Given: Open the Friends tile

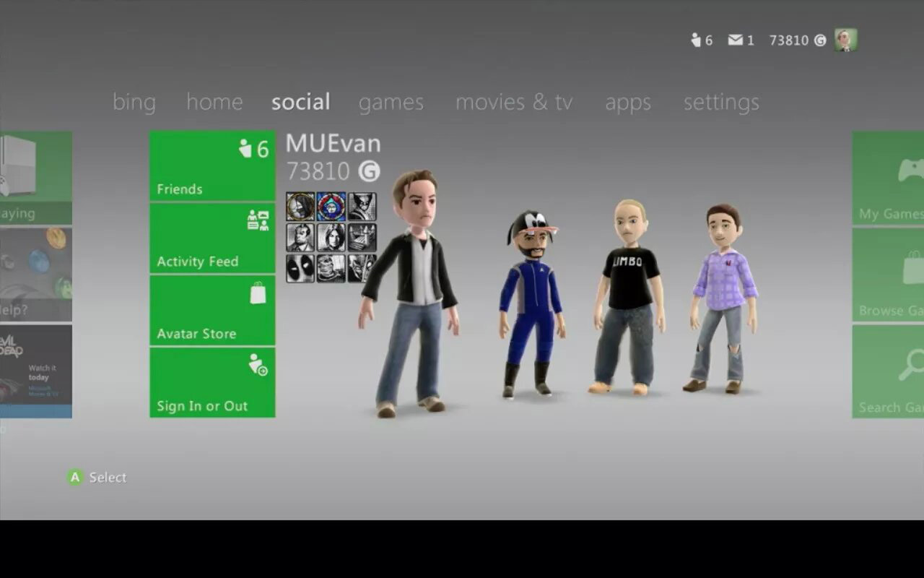Looking at the screenshot, I should pos(212,165).
